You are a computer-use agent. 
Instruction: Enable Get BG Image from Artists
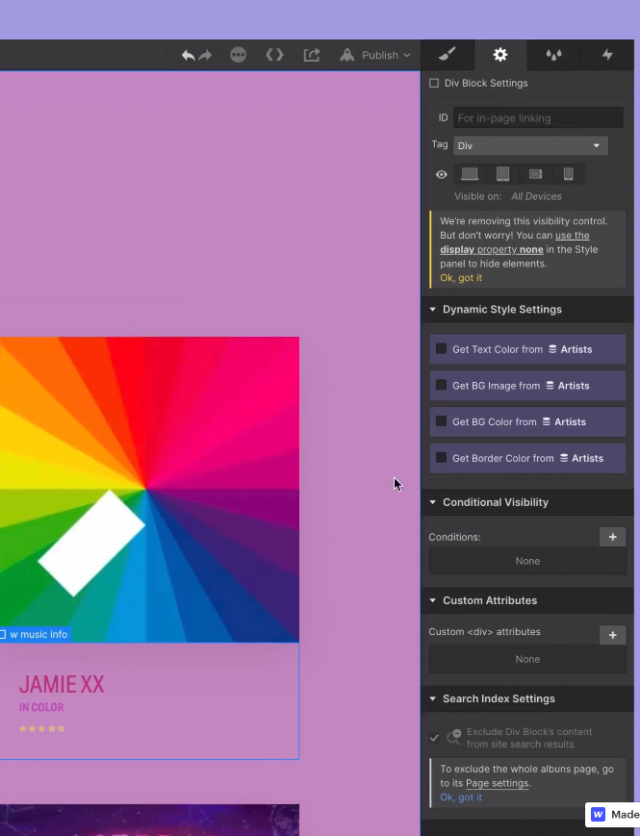(x=441, y=385)
